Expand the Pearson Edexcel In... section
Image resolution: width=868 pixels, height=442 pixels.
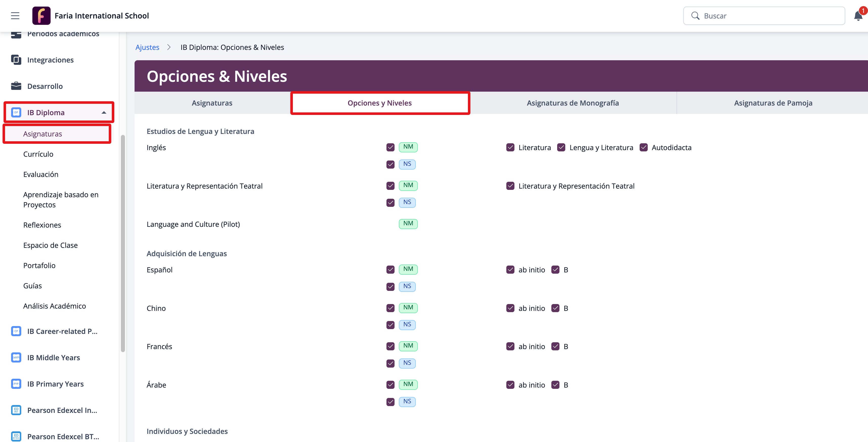click(62, 410)
